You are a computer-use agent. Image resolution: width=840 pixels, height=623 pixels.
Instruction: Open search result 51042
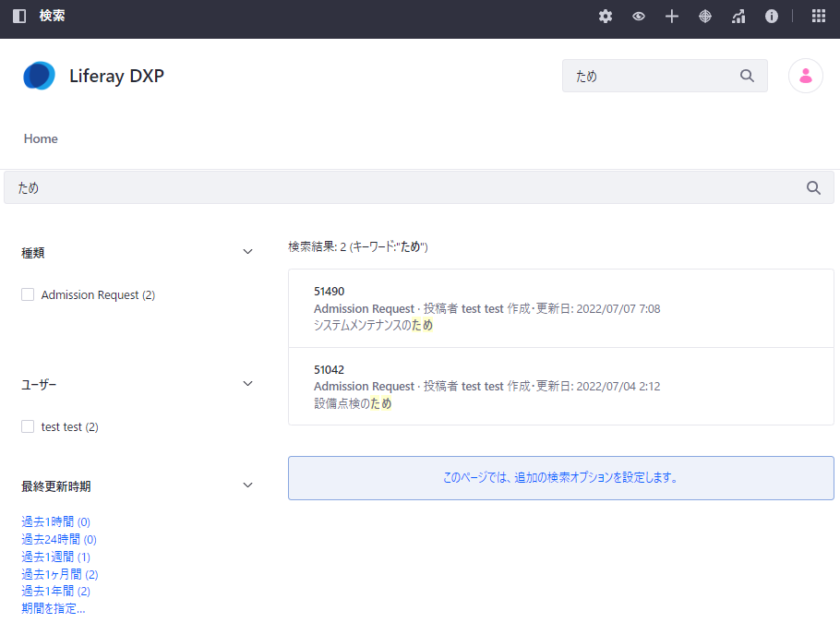pos(329,369)
